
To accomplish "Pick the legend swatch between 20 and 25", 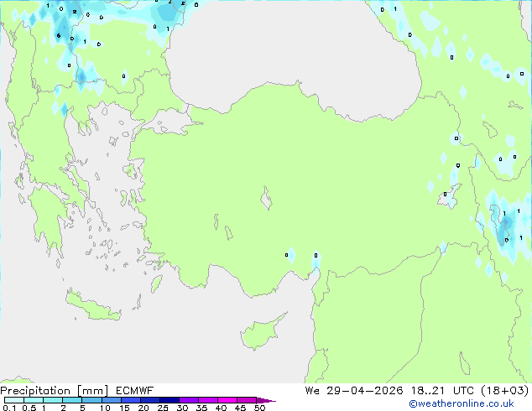I will [149, 400].
